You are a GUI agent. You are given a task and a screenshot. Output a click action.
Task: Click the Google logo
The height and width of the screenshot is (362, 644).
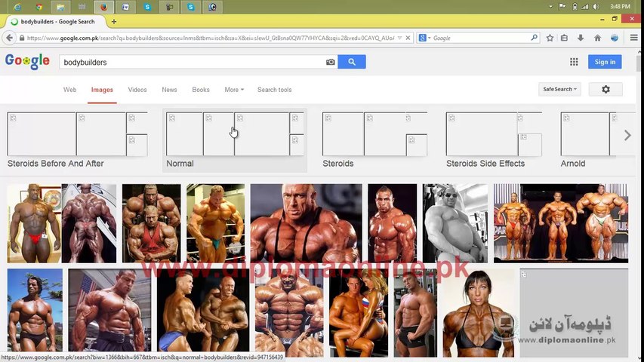[27, 62]
